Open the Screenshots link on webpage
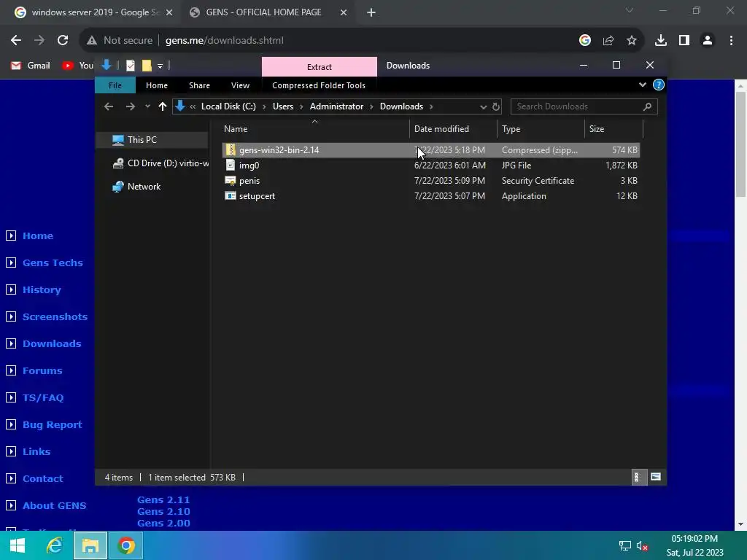The height and width of the screenshot is (560, 747). tap(55, 316)
